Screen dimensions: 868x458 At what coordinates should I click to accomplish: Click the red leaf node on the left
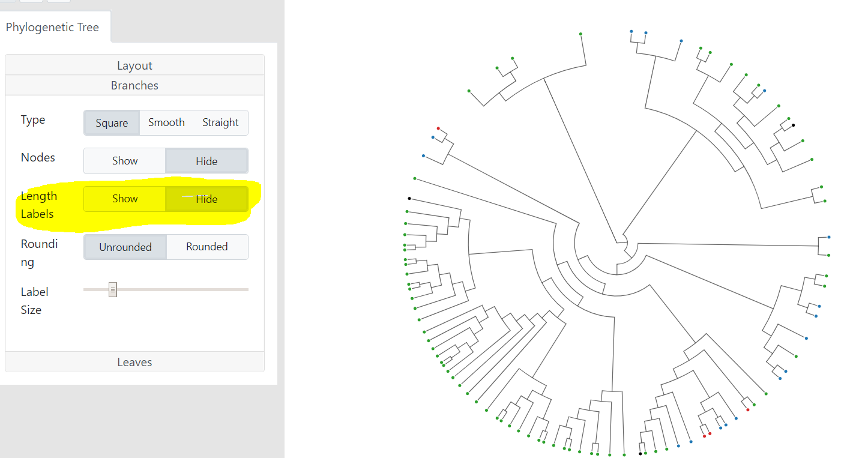coord(439,127)
